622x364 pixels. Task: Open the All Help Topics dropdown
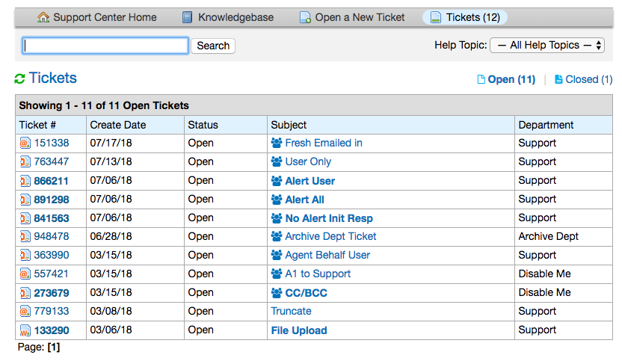[x=547, y=45]
